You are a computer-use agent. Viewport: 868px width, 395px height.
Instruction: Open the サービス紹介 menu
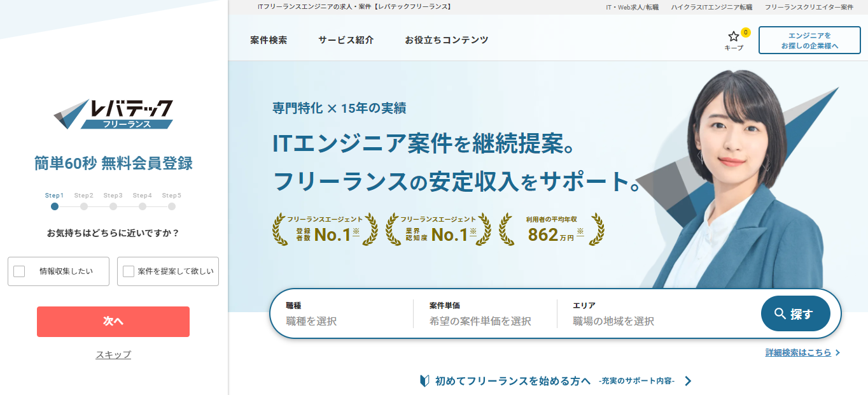[x=346, y=39]
